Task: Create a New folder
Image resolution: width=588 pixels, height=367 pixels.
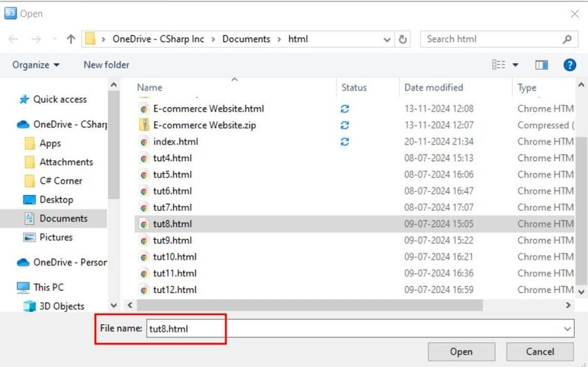Action: [106, 65]
